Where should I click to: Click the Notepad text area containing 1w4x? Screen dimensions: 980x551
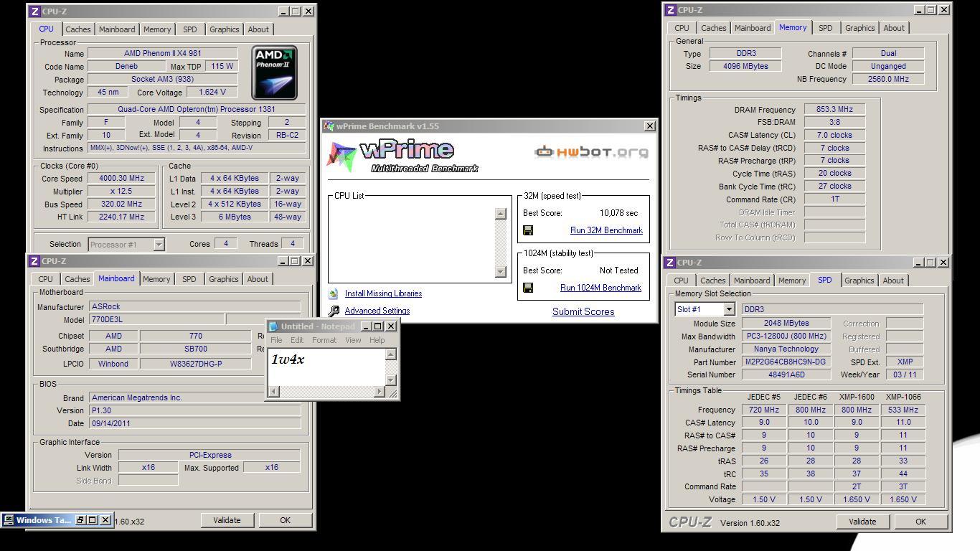tap(327, 367)
